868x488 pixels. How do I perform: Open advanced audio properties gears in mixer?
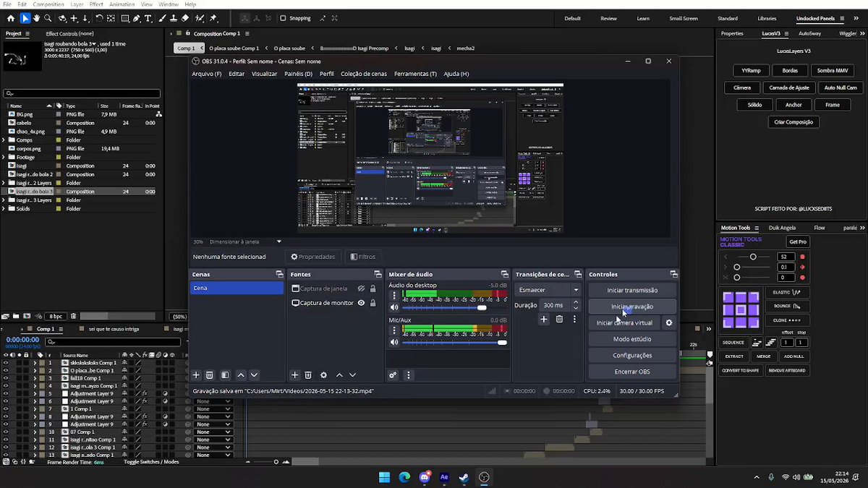tap(393, 375)
